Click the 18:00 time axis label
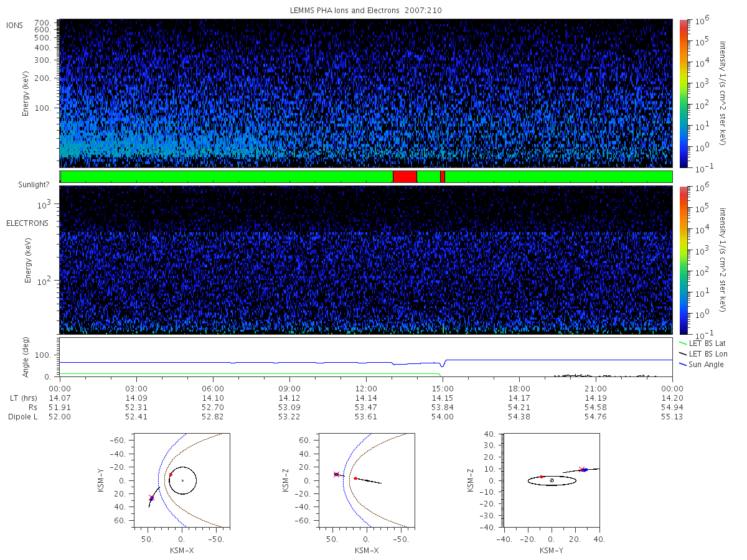Viewport: 747px width, 560px height. [519, 388]
